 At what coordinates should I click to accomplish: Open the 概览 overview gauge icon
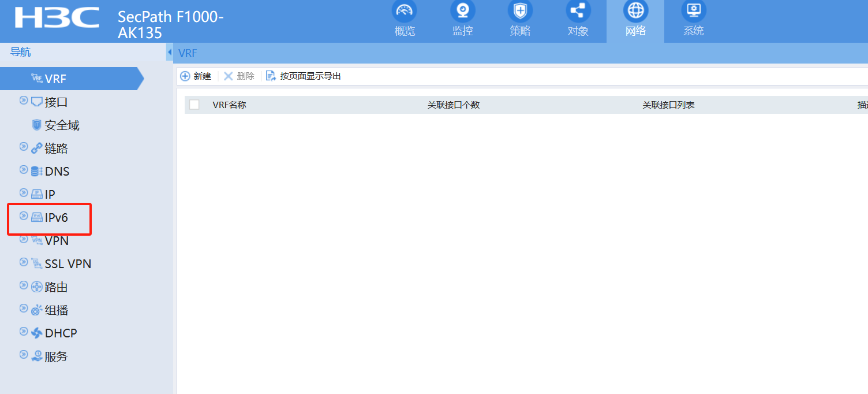(x=405, y=11)
